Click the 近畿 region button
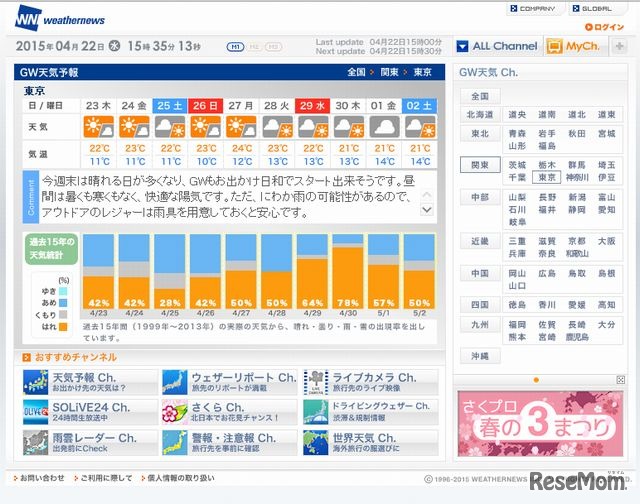The image size is (640, 504). coord(480,241)
